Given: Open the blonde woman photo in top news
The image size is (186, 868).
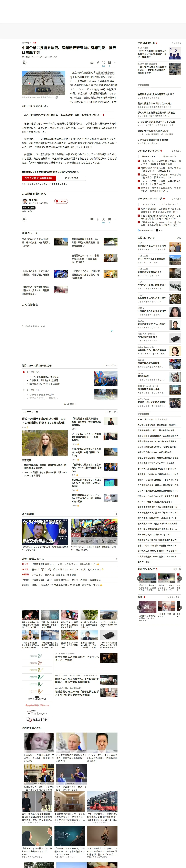Looking at the screenshot, I should pyautogui.click(x=45, y=443).
